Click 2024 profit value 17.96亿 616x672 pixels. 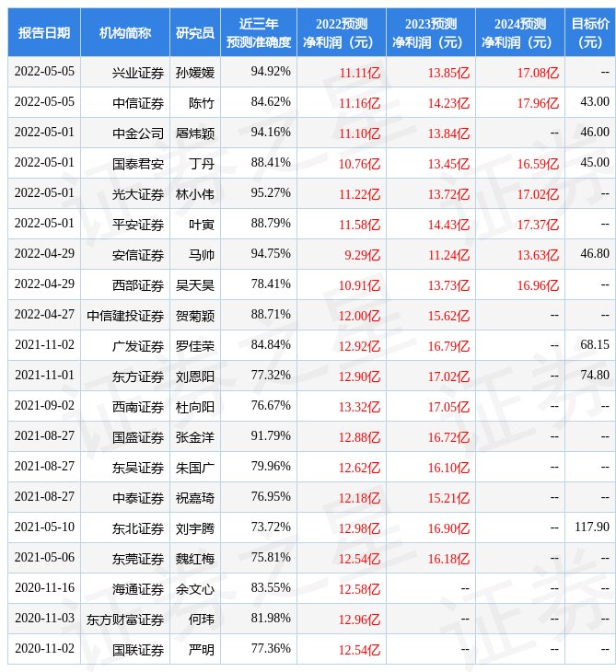point(538,103)
